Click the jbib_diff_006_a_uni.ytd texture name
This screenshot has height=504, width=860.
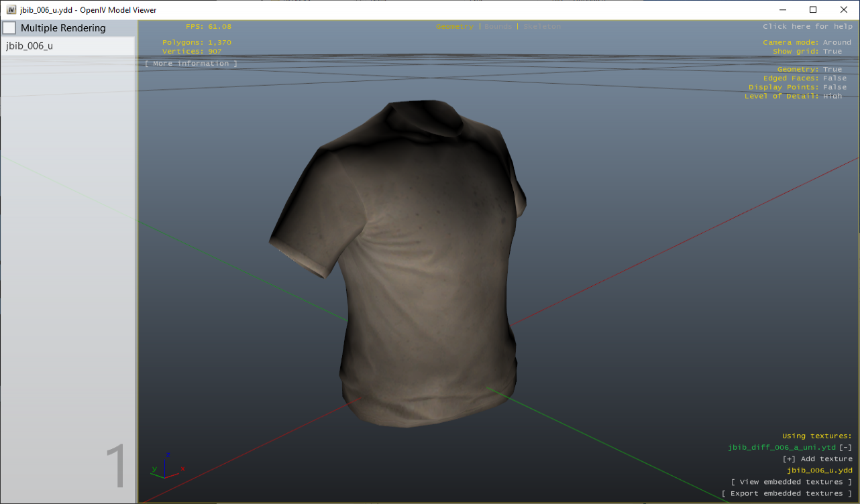(782, 447)
